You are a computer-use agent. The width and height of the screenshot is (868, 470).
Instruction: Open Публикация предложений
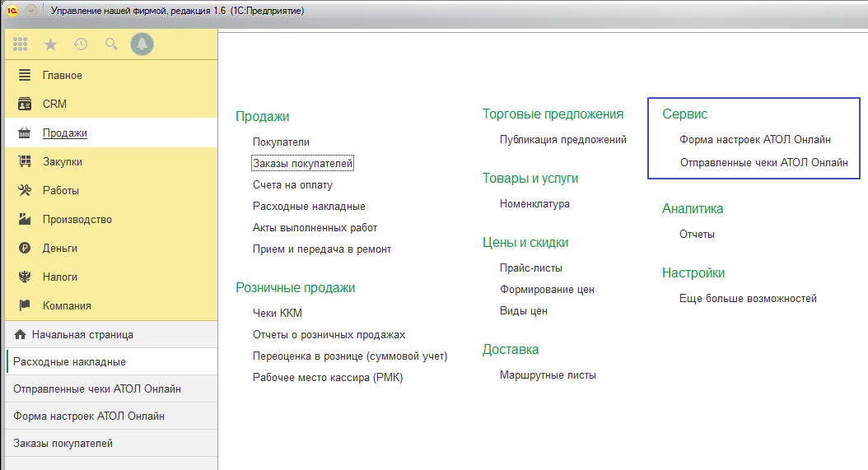pos(563,139)
